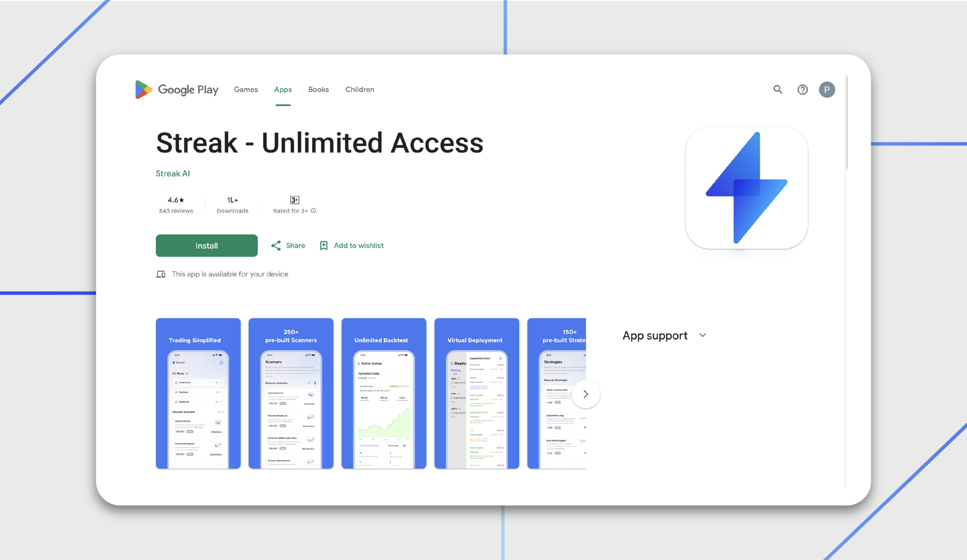The width and height of the screenshot is (967, 560).
Task: Open the Trading Simplified screenshot
Action: tap(198, 393)
